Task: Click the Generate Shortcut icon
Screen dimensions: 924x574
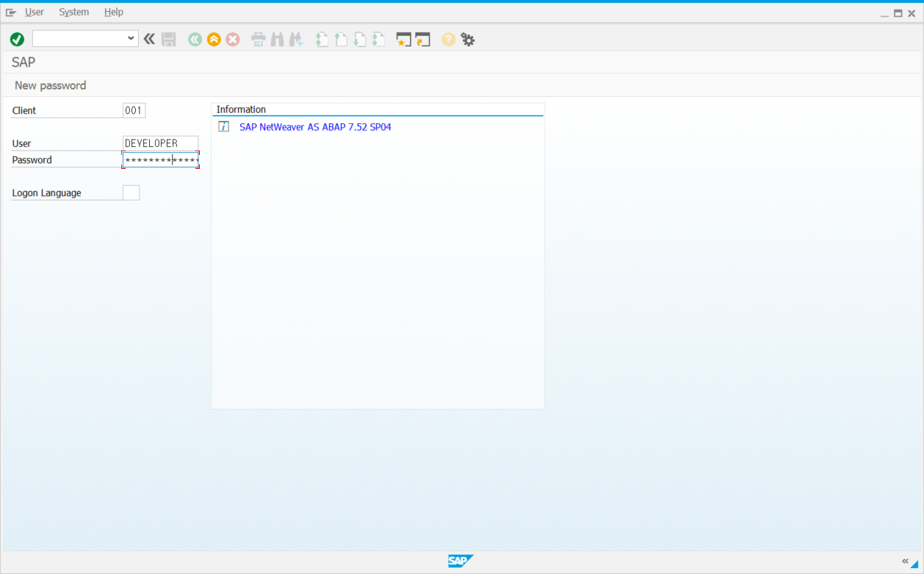Action: coord(422,40)
